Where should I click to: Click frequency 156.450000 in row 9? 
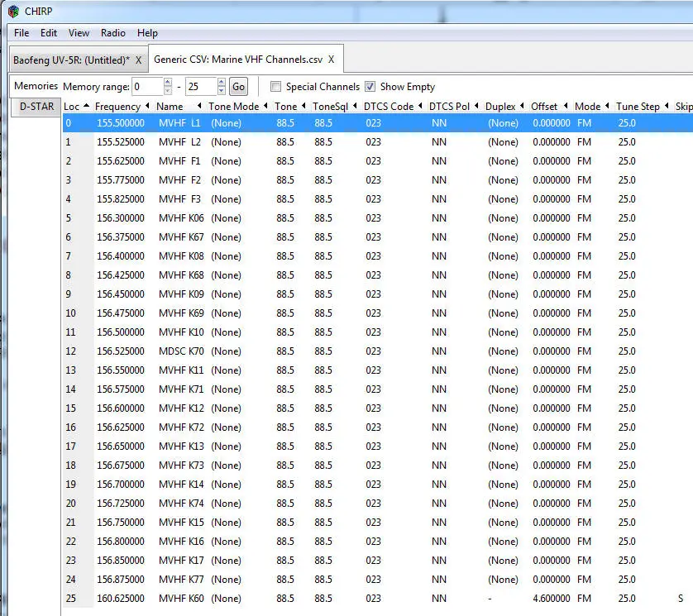coord(121,294)
